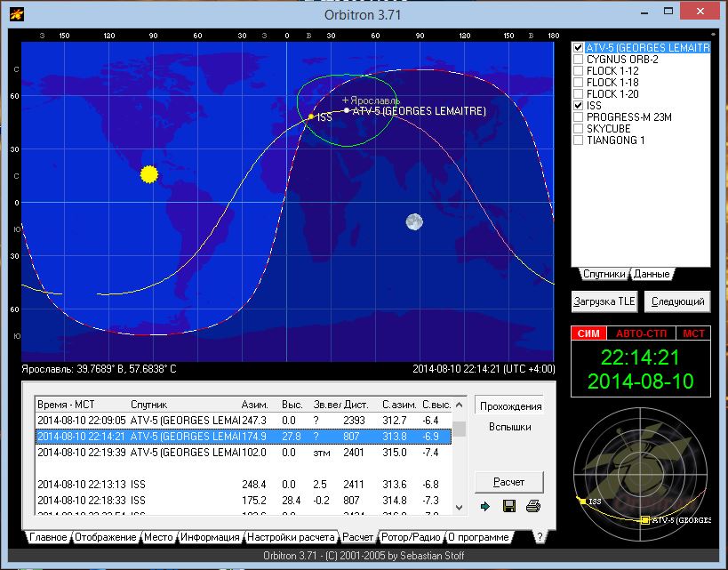Select the 22:13:13 ISS pass row
This screenshot has height=570, width=728.
tap(244, 485)
